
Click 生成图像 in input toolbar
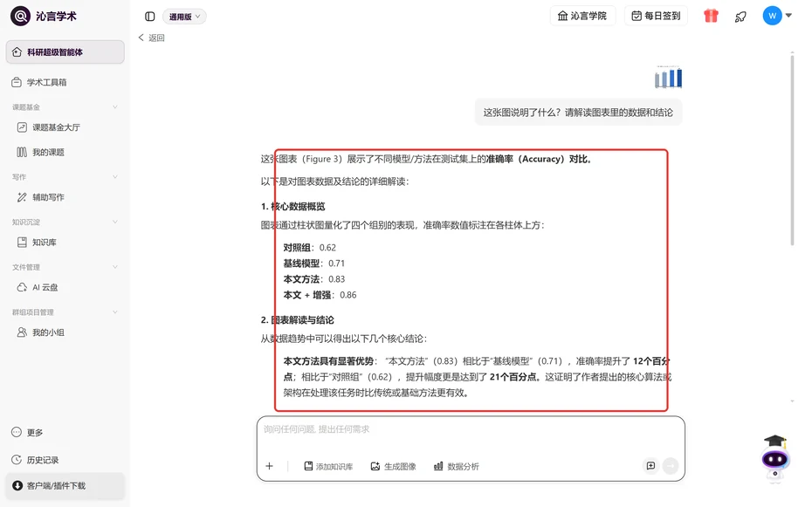tap(394, 466)
